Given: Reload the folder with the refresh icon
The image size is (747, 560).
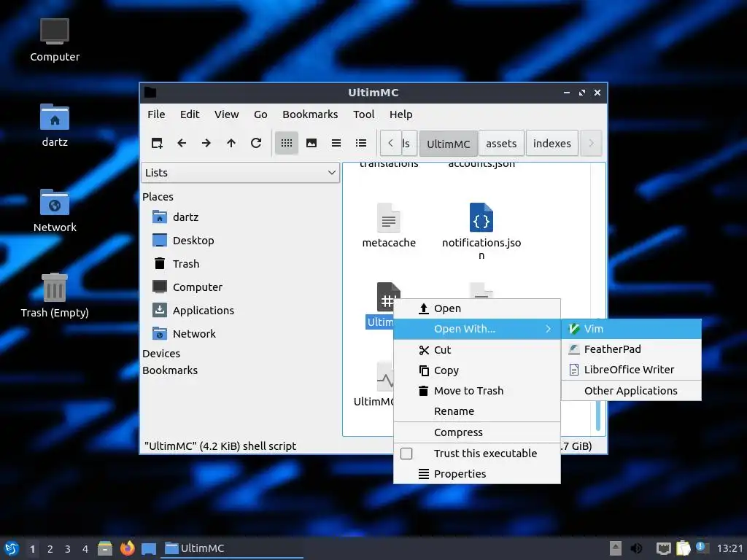Looking at the screenshot, I should (x=256, y=143).
